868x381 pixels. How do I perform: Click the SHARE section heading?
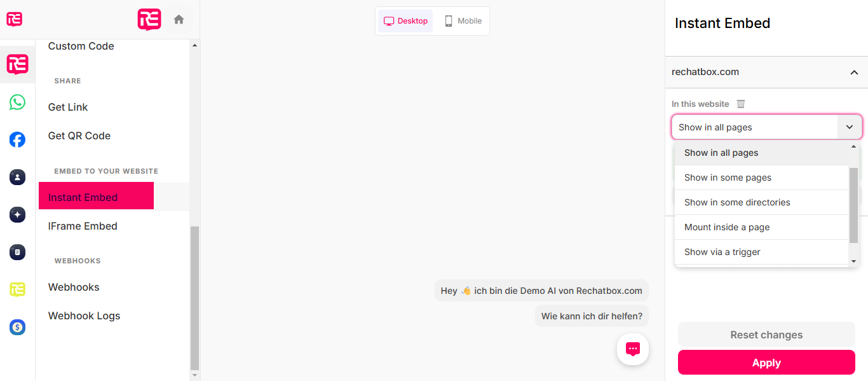pyautogui.click(x=67, y=81)
